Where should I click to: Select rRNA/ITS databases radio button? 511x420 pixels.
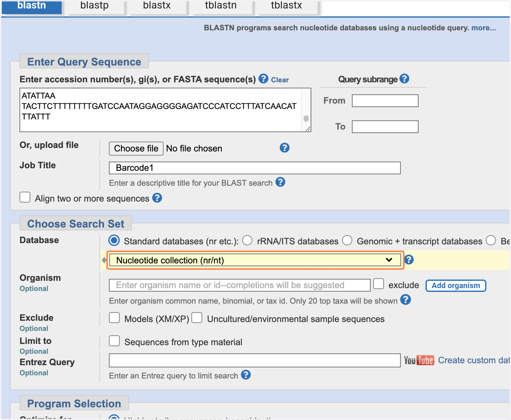pos(247,240)
